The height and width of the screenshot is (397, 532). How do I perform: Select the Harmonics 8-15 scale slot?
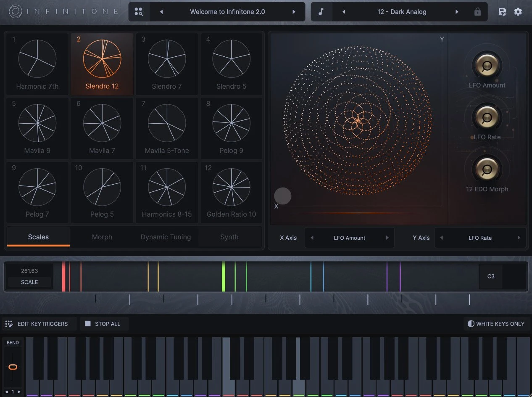pyautogui.click(x=167, y=193)
